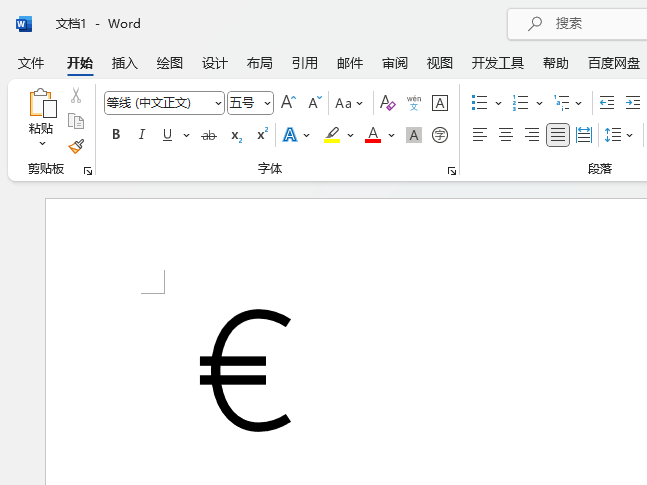The width and height of the screenshot is (647, 485).
Task: Apply the red font color
Action: tap(373, 135)
